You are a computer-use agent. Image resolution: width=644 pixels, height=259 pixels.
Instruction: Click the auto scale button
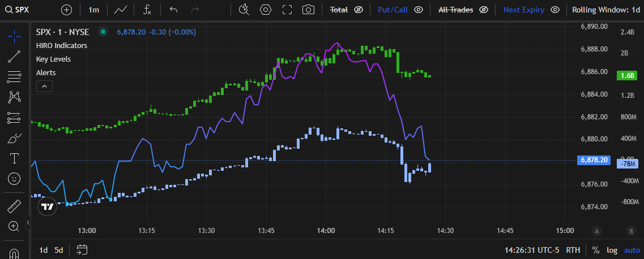click(632, 250)
